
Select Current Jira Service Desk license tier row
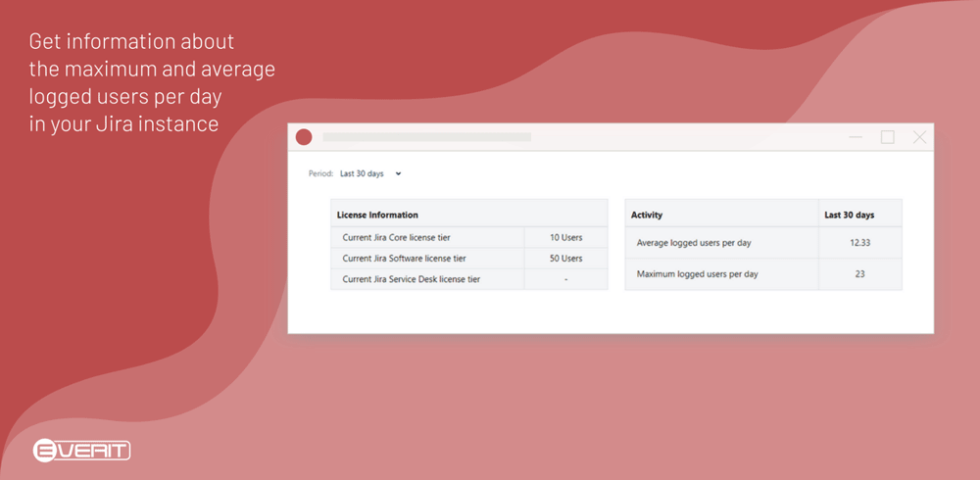click(x=469, y=279)
